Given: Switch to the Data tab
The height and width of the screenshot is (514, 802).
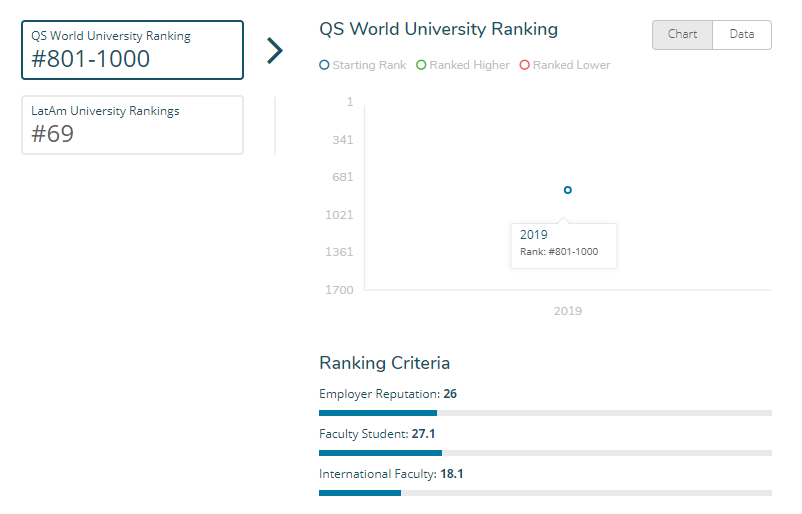Looking at the screenshot, I should point(742,35).
